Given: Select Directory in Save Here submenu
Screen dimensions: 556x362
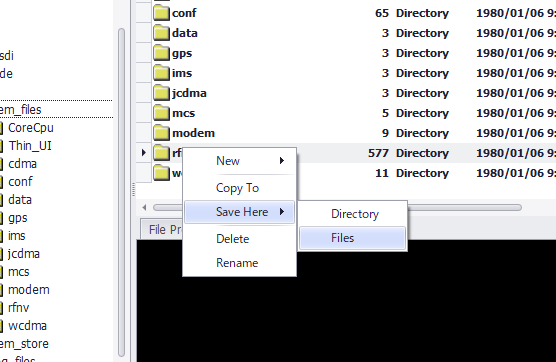Looking at the screenshot, I should pos(352,214).
